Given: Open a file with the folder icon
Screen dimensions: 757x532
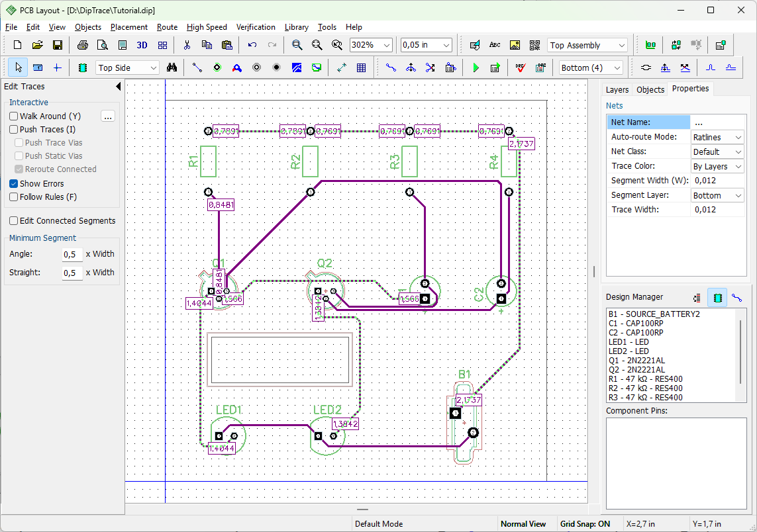Looking at the screenshot, I should (37, 45).
